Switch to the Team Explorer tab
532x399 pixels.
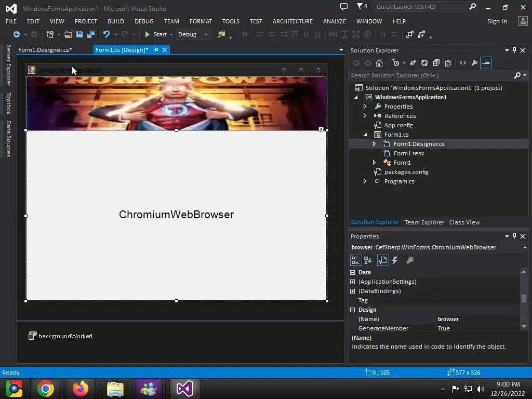tap(424, 222)
